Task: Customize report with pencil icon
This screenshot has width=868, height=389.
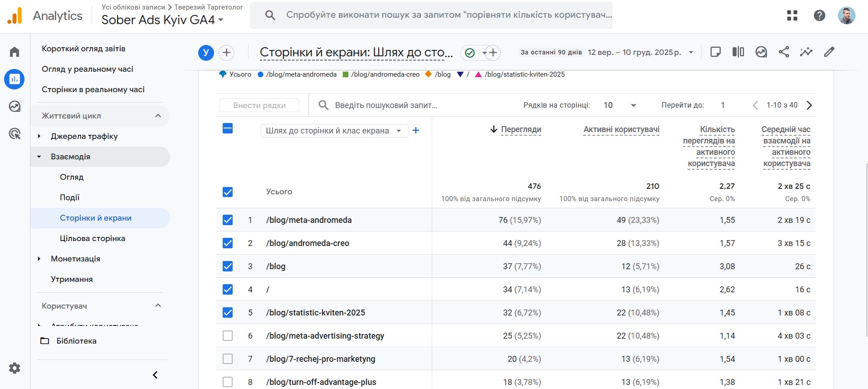Action: tap(829, 52)
